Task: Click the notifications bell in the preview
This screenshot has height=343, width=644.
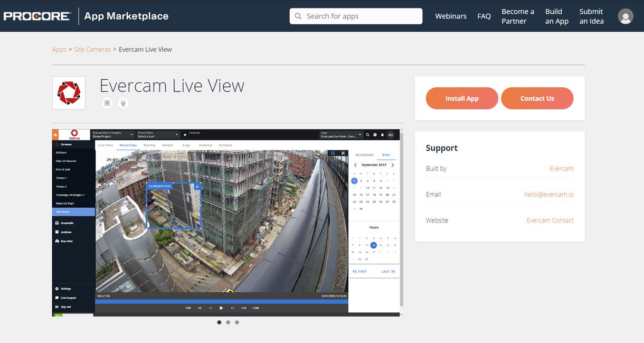Action: click(x=382, y=135)
